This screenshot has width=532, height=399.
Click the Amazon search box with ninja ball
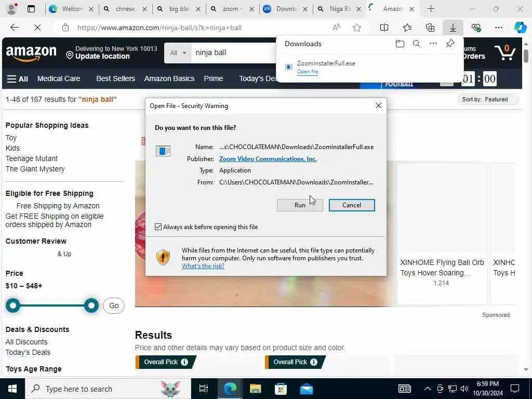pos(233,52)
